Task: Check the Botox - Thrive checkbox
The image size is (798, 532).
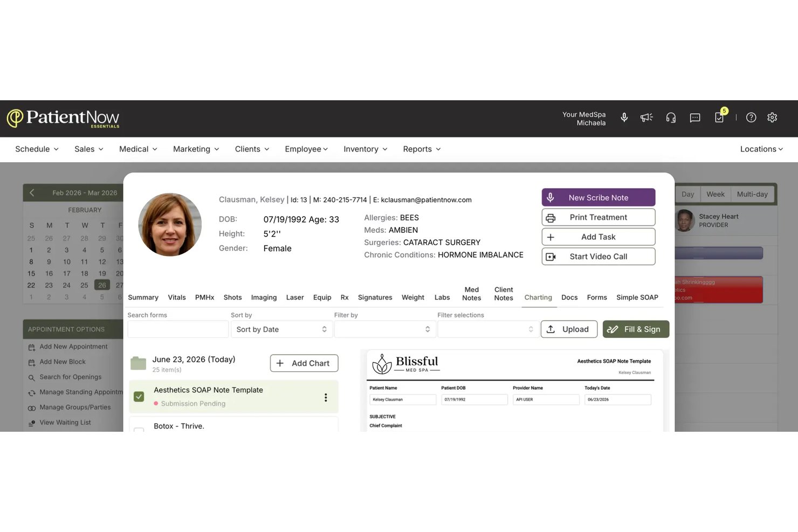Action: coord(139,430)
